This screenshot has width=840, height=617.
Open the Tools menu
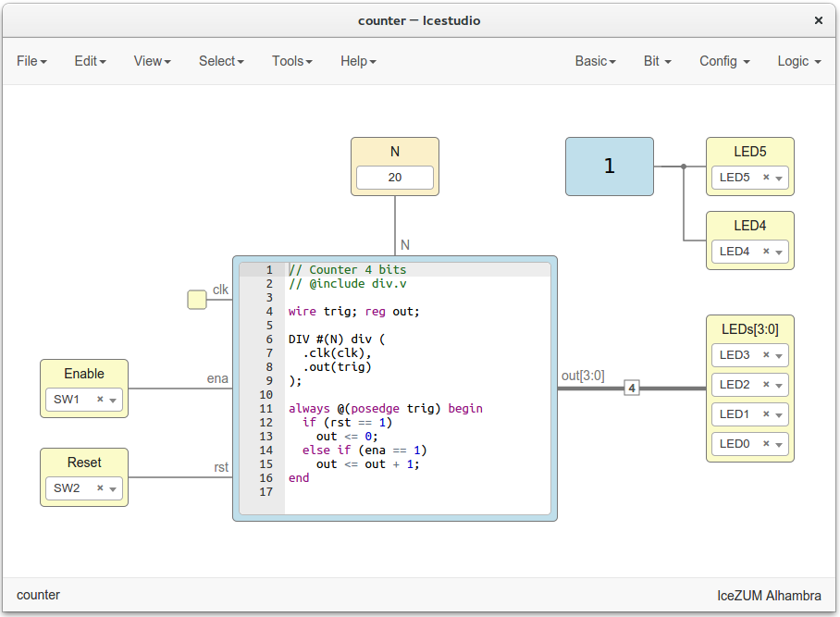point(292,61)
